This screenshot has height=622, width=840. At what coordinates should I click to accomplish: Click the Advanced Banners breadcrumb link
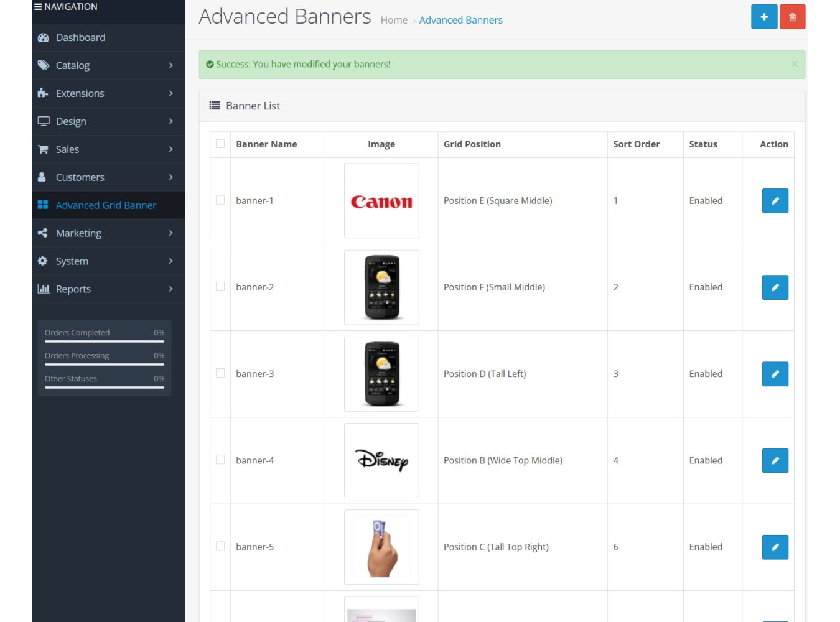460,21
